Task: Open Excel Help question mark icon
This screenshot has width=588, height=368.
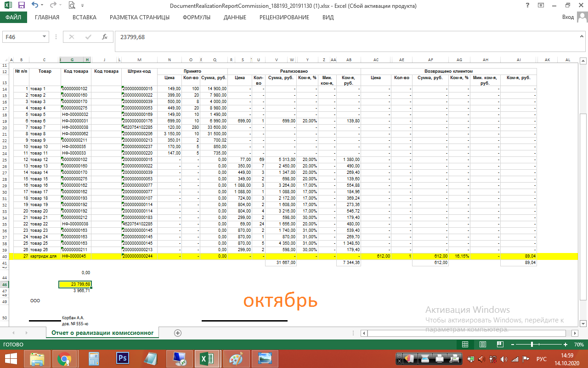Action: (x=527, y=6)
